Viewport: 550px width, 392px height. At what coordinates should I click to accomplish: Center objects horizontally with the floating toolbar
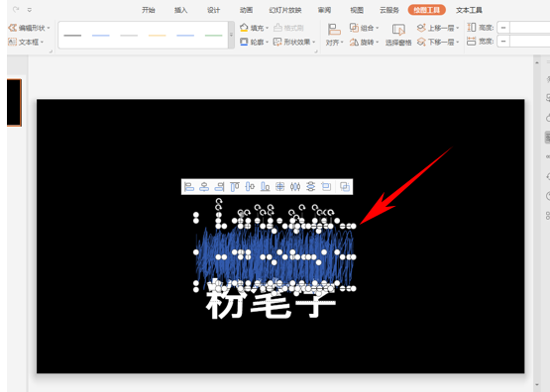[x=204, y=187]
